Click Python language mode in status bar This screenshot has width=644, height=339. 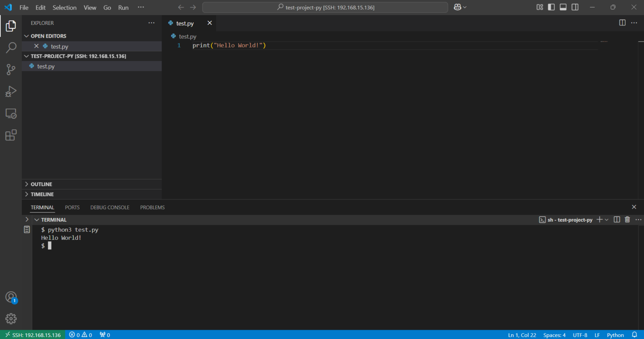coord(615,335)
